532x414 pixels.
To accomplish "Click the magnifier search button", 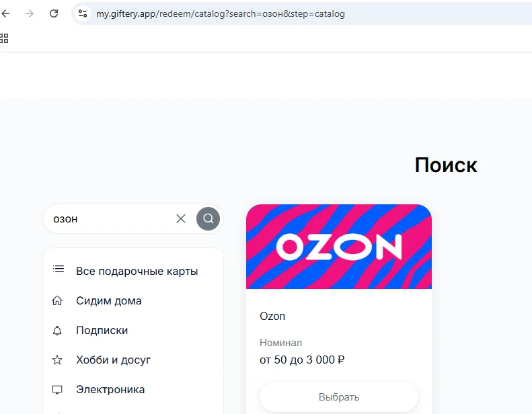I will pos(208,218).
